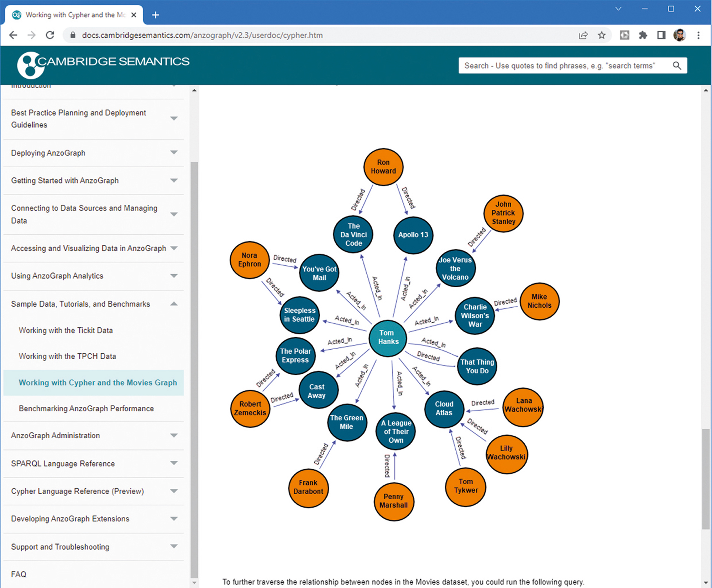This screenshot has width=712, height=588.
Task: Open Working with the Tickit Data
Action: (x=66, y=330)
